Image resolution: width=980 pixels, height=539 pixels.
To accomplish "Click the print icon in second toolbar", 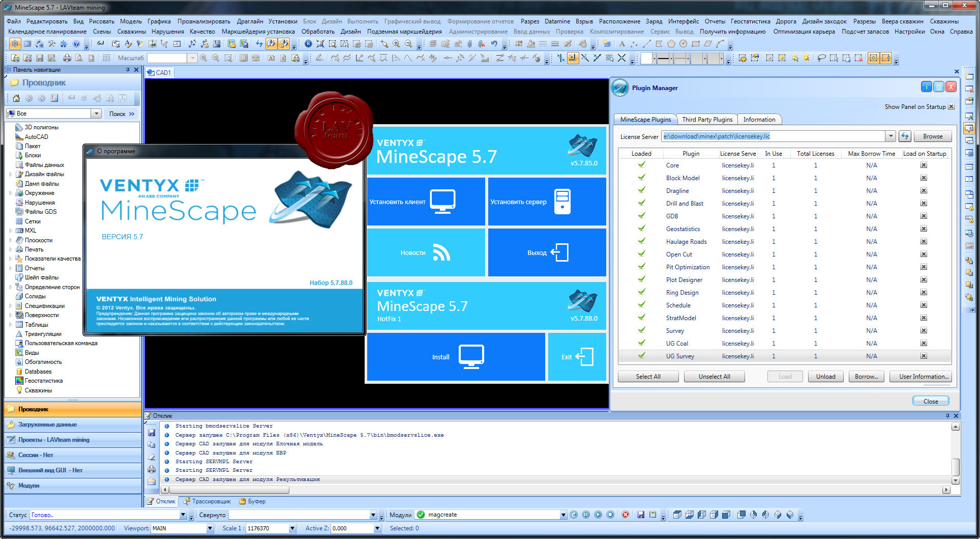I will pos(67,59).
